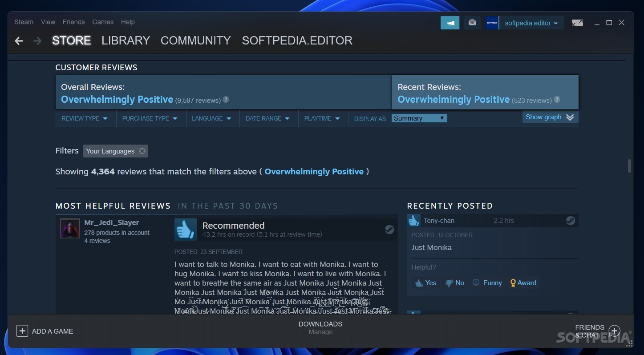Vote No on Tony-chan's review
644x355 pixels.
[454, 283]
